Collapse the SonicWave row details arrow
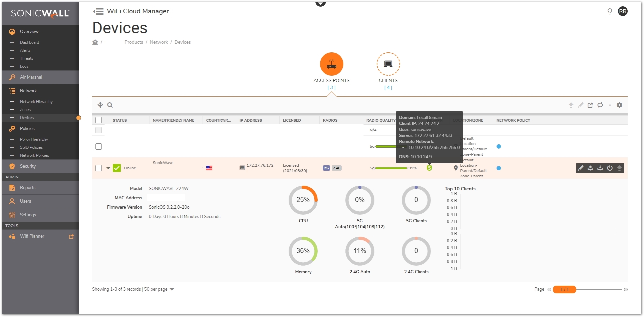The width and height of the screenshot is (644, 317). click(x=108, y=168)
